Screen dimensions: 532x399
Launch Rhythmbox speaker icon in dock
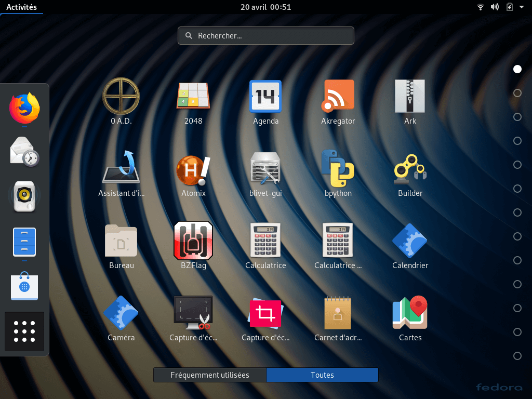[x=24, y=196]
